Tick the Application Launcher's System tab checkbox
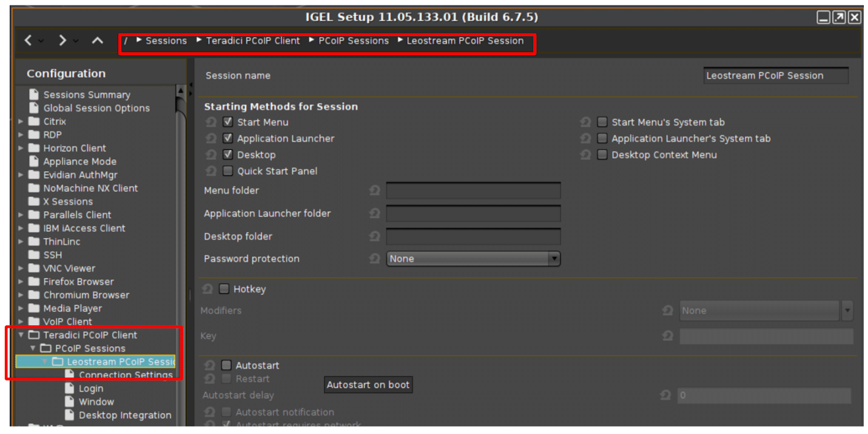This screenshot has height=434, width=868. (x=602, y=138)
